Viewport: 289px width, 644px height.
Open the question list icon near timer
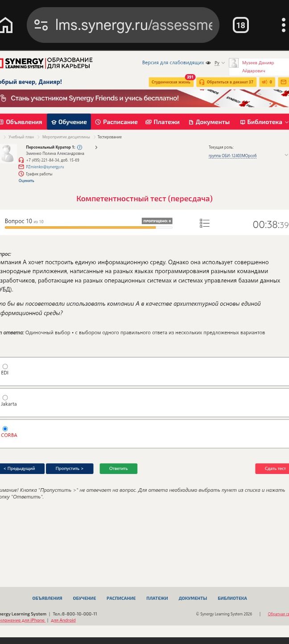pos(205,223)
